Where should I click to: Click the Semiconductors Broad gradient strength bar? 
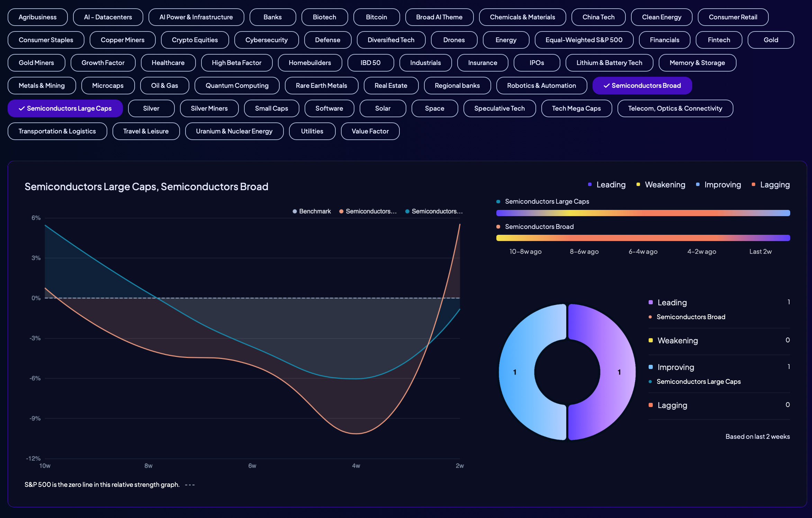coord(643,238)
